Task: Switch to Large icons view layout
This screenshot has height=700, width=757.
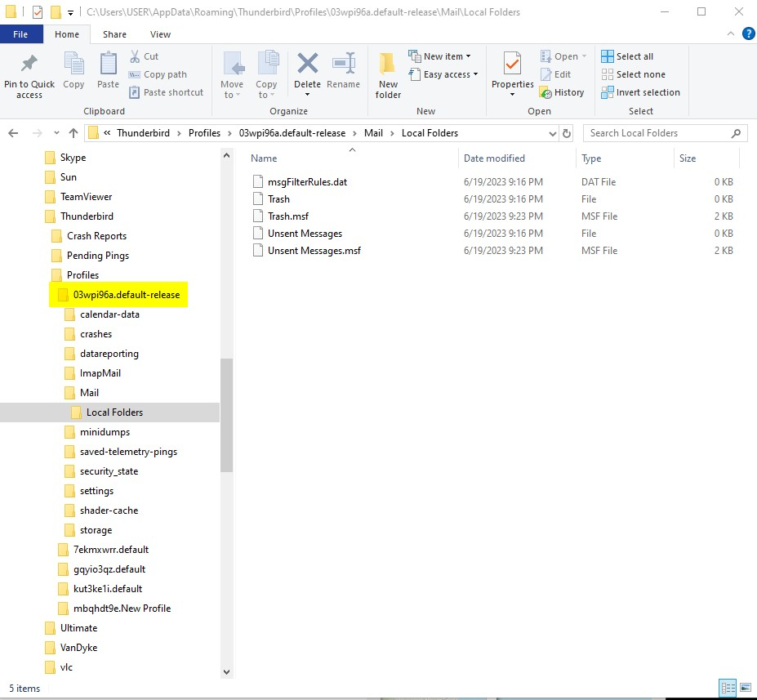Action: pos(746,688)
